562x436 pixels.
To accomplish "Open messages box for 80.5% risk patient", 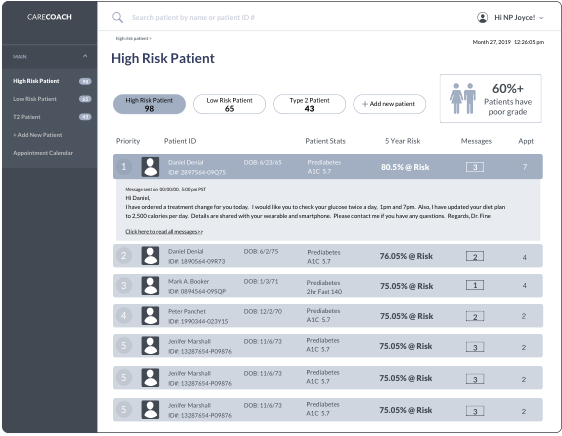I will tap(475, 167).
